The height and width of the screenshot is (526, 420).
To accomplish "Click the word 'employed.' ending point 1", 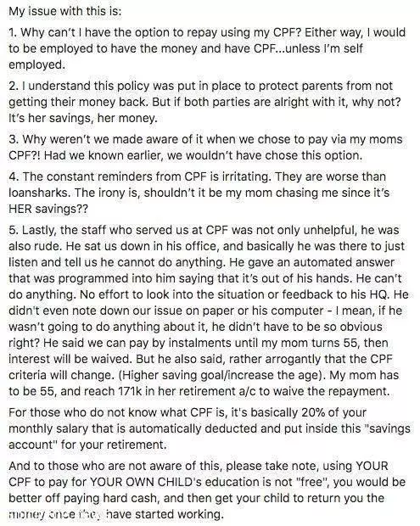I will click(36, 64).
